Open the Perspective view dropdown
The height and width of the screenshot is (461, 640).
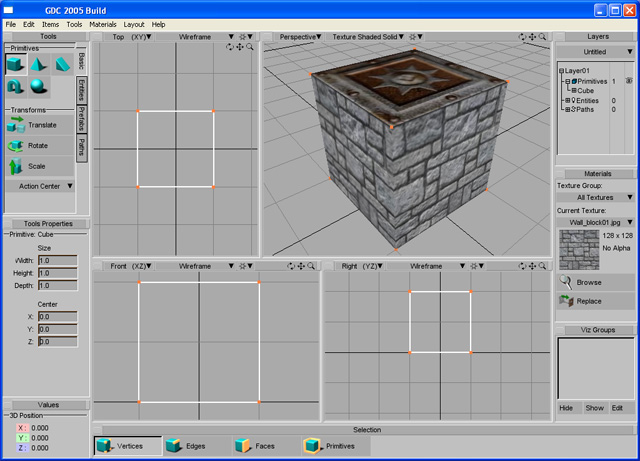pos(298,37)
